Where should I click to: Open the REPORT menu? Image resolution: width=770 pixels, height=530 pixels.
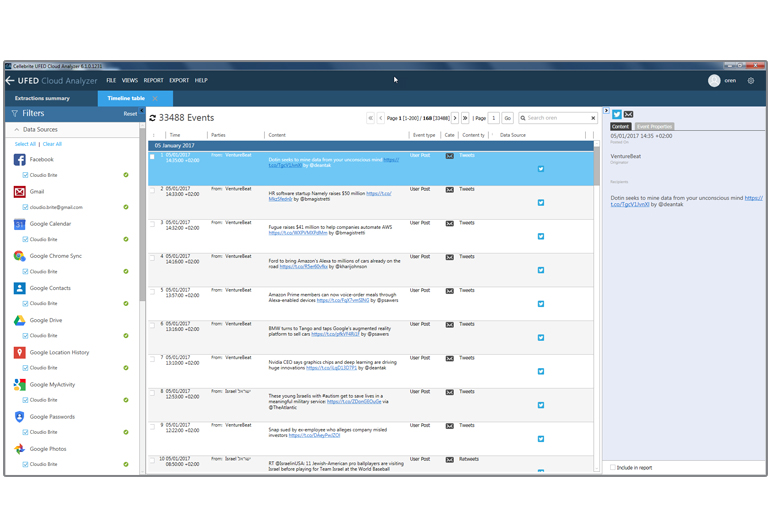(x=153, y=81)
